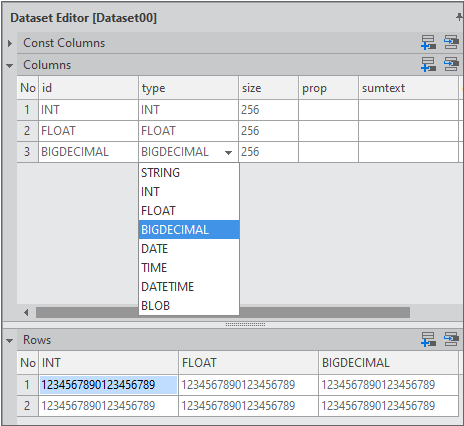Click the splitter grip above Rows section
This screenshot has height=426, width=464.
point(245,324)
